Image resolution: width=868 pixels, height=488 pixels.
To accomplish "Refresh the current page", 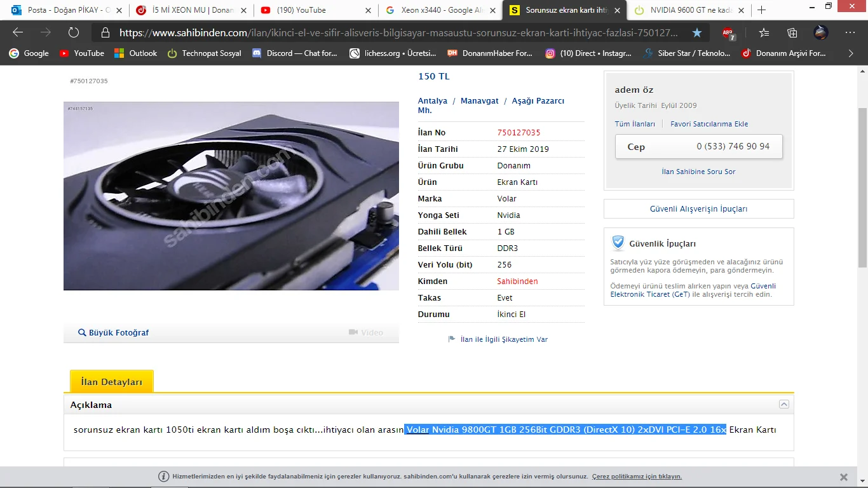I will pyautogui.click(x=74, y=32).
